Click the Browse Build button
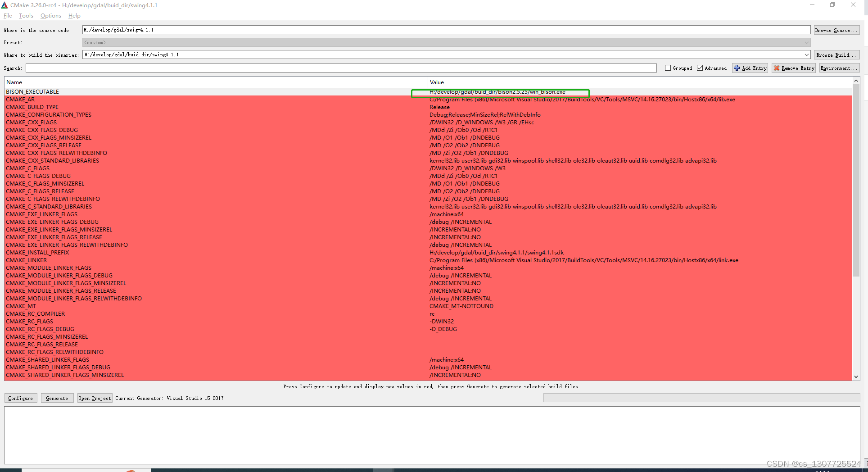The height and width of the screenshot is (472, 868). tap(836, 55)
